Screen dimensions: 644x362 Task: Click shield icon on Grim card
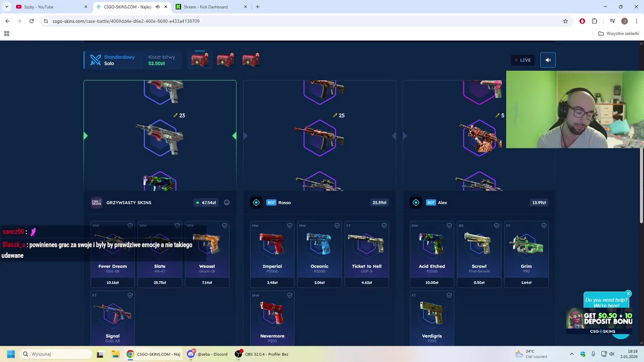click(544, 226)
